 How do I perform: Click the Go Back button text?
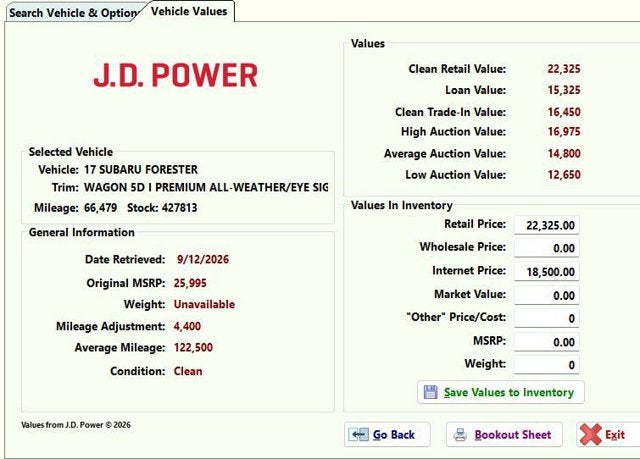coord(393,435)
